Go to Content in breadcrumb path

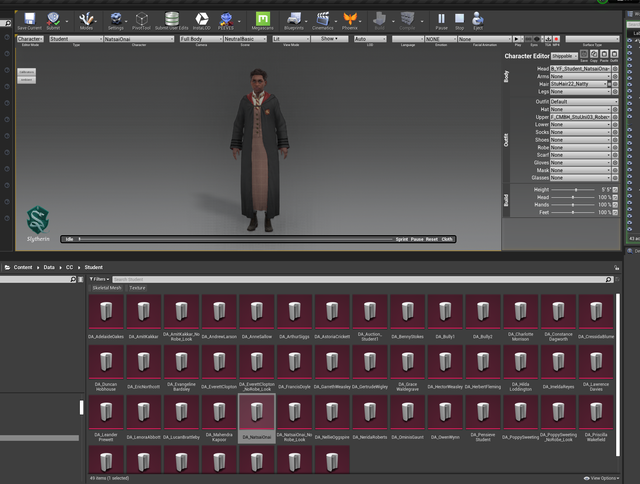[x=23, y=268]
